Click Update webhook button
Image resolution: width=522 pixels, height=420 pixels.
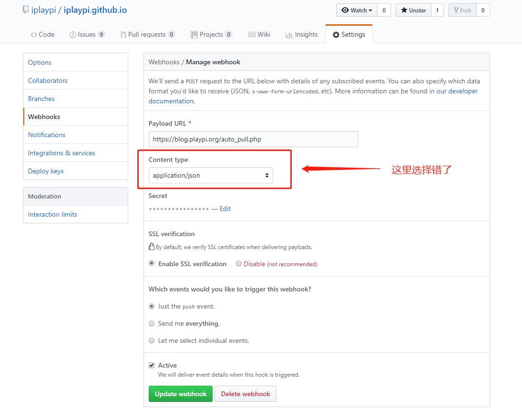[181, 394]
